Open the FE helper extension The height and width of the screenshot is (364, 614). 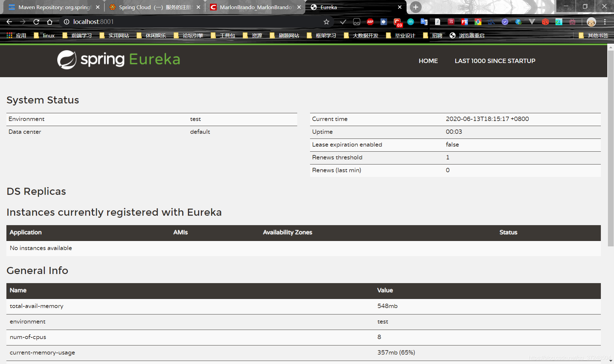pos(464,22)
